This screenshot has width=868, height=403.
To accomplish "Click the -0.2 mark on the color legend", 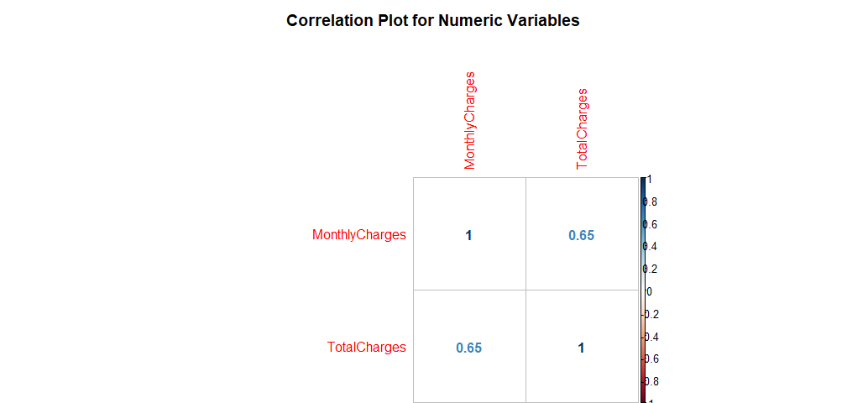I will [x=650, y=315].
